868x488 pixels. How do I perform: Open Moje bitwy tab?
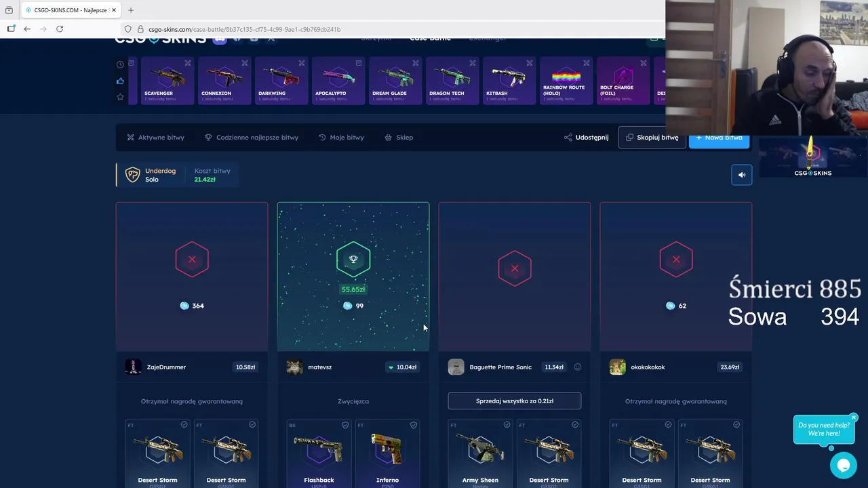click(341, 138)
